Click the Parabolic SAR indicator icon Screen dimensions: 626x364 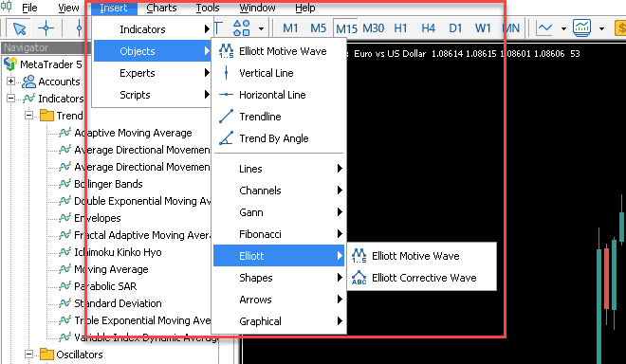[x=64, y=285]
